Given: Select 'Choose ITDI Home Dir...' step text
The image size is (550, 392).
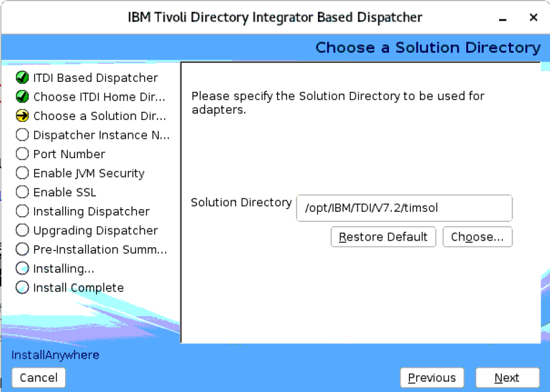Looking at the screenshot, I should (99, 96).
